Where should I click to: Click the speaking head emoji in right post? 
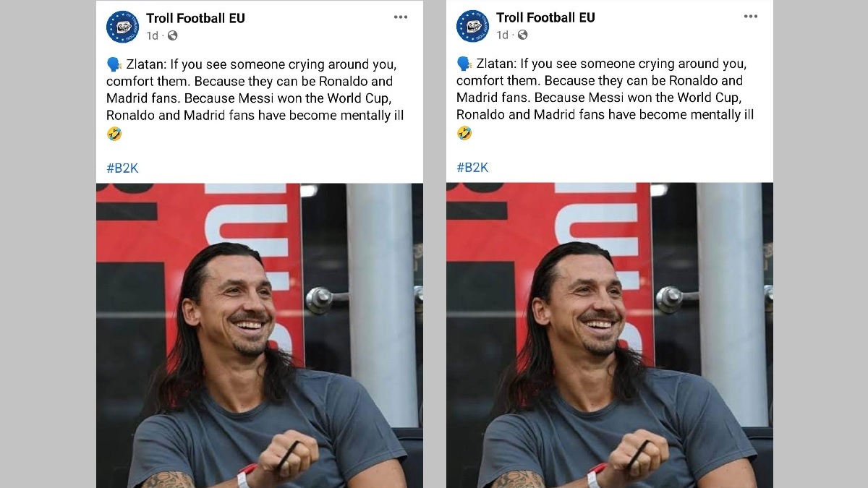point(464,64)
